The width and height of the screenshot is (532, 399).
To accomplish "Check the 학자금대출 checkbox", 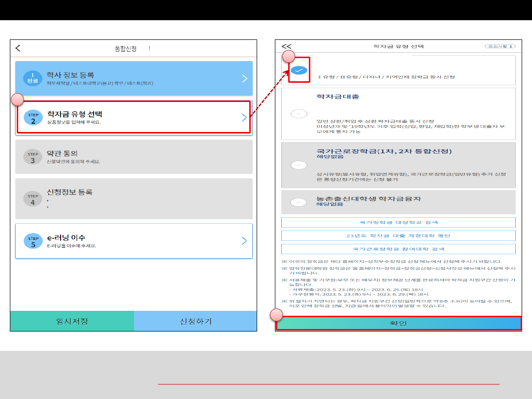I will point(299,114).
